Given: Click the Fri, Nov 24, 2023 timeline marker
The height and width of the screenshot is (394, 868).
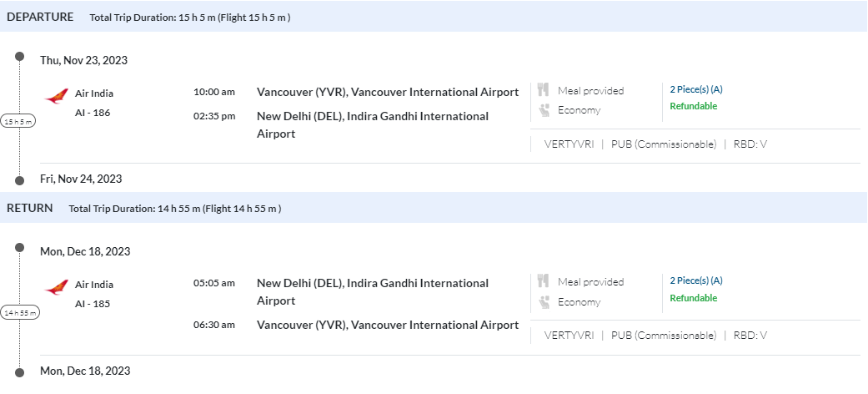Looking at the screenshot, I should (x=19, y=180).
